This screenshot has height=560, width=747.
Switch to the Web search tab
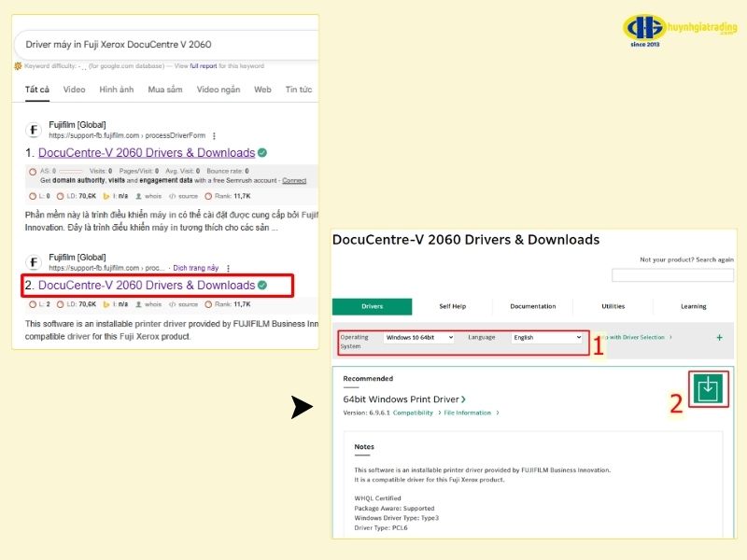click(262, 90)
